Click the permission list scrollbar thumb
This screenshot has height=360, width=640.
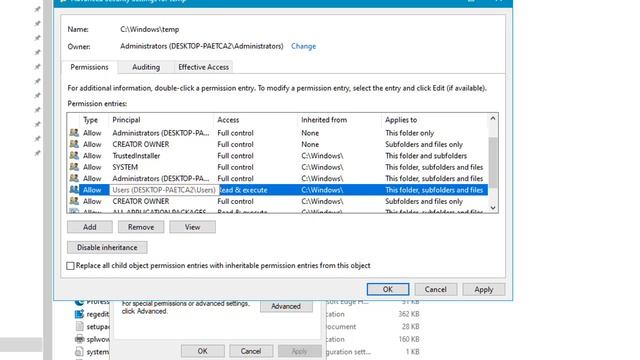pyautogui.click(x=493, y=162)
